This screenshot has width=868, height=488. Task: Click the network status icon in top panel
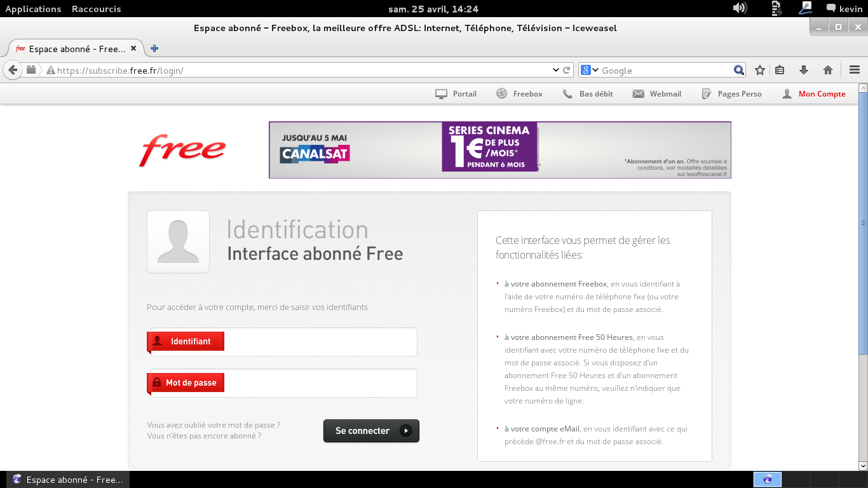pos(776,8)
